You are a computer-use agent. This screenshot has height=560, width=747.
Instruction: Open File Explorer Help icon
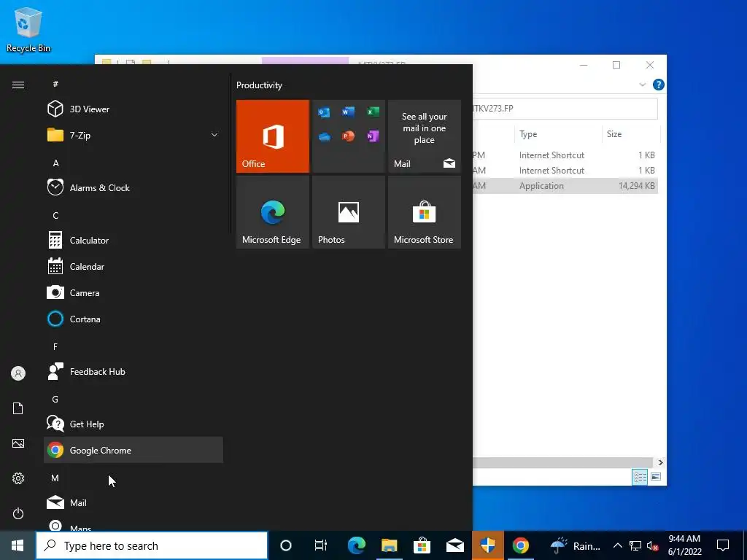659,85
